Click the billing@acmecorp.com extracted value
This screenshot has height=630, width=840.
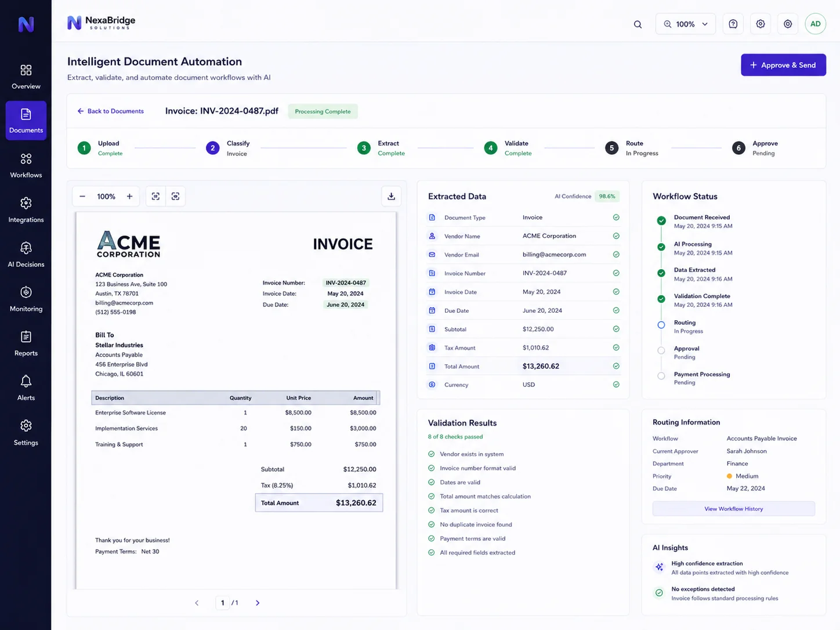tap(554, 255)
